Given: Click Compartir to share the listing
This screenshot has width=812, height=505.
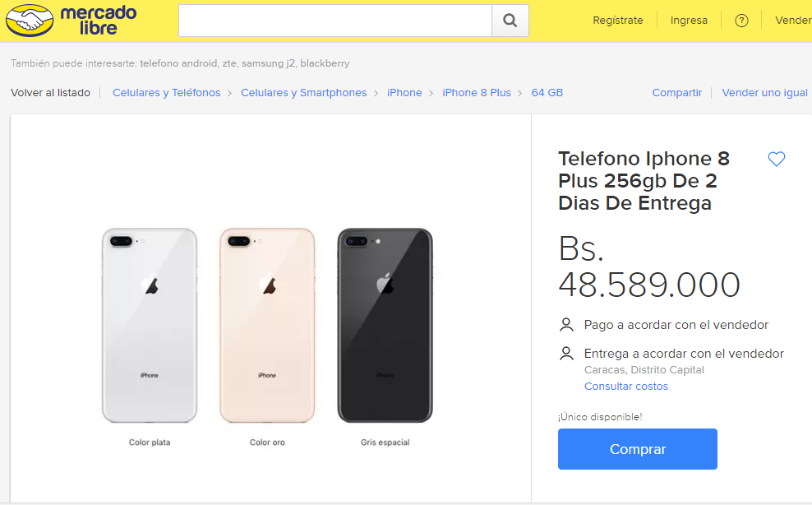Looking at the screenshot, I should click(676, 93).
